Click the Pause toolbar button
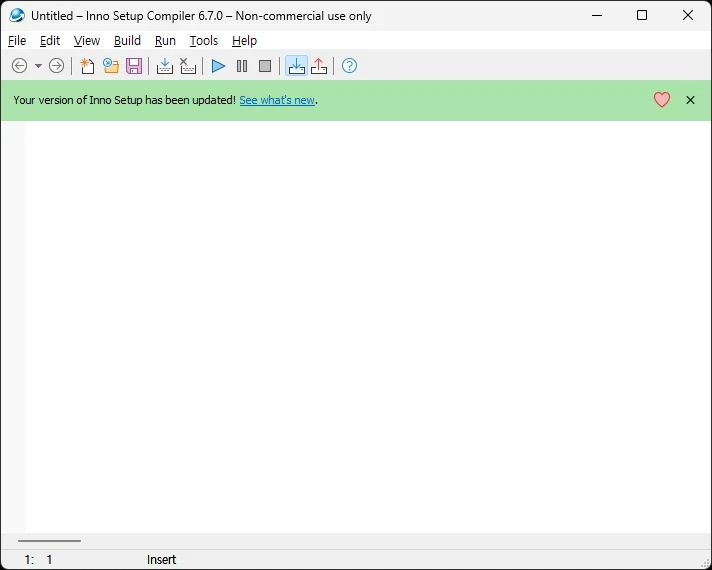Viewport: 712px width, 570px height. (x=242, y=66)
